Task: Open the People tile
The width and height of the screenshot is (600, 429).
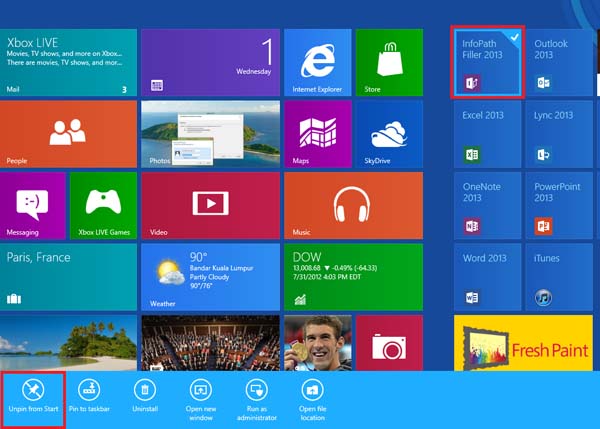Action: click(68, 134)
